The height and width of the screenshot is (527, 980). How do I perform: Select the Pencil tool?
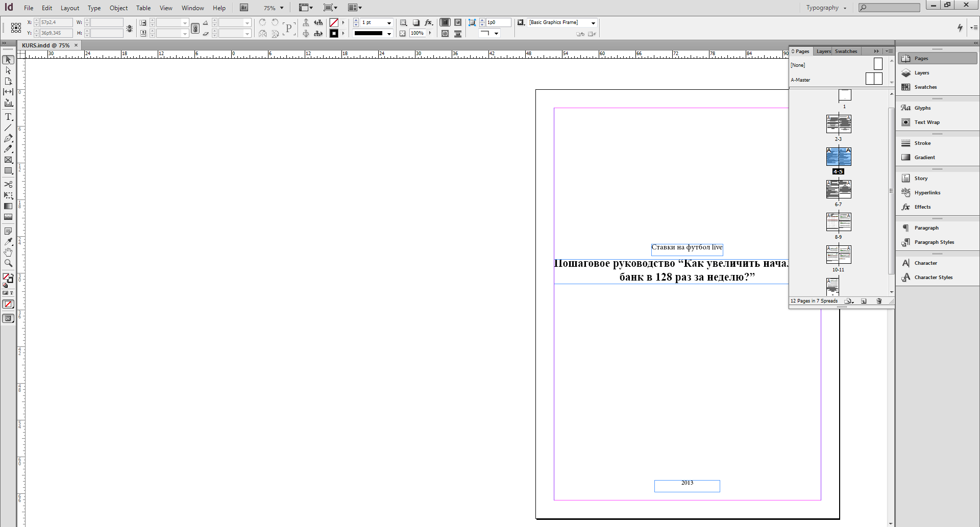[8, 149]
